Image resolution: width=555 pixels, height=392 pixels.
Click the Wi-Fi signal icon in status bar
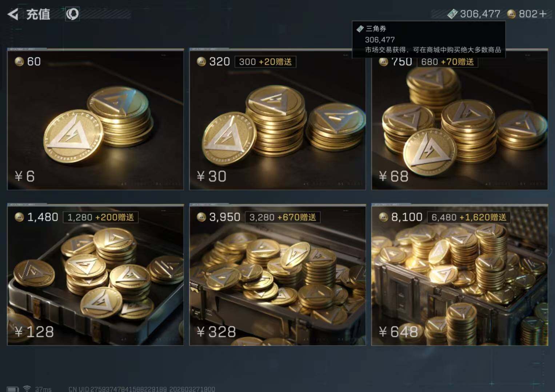point(27,388)
